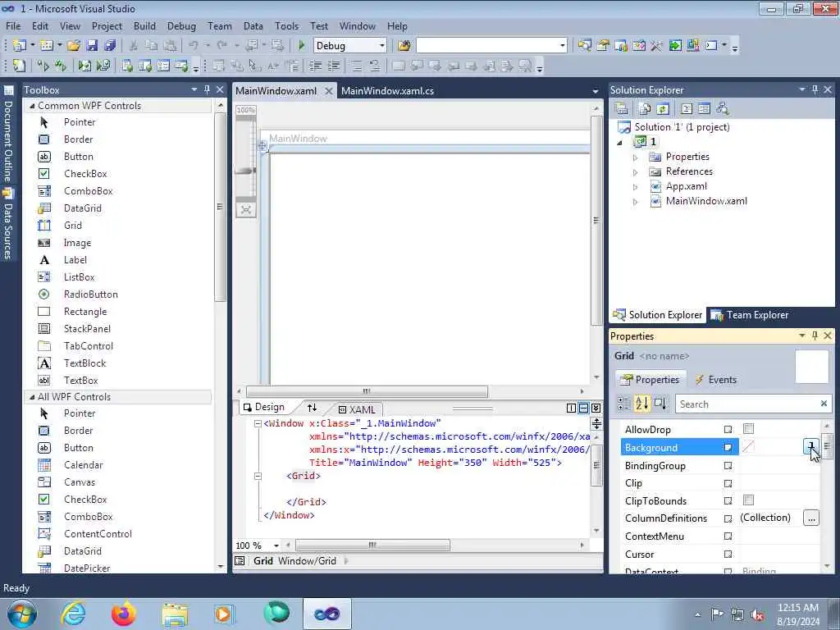The width and height of the screenshot is (840, 630).
Task: Collapse the Grid element in XAML editor
Action: click(258, 476)
